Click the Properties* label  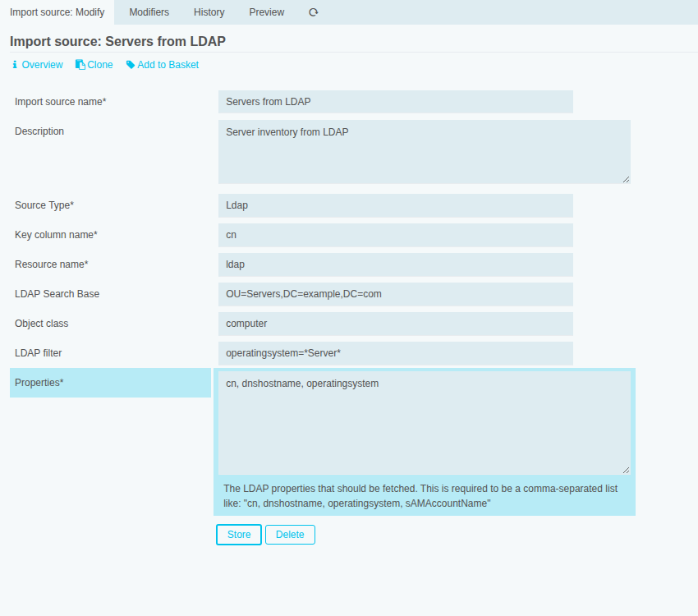tap(39, 383)
